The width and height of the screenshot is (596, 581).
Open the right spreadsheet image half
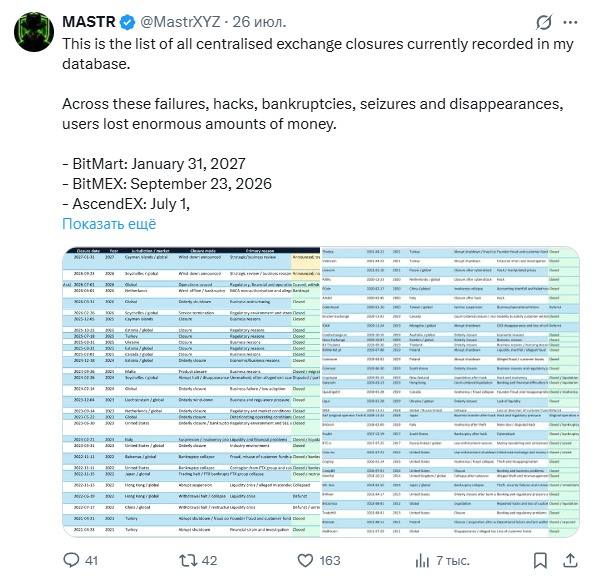(x=450, y=392)
